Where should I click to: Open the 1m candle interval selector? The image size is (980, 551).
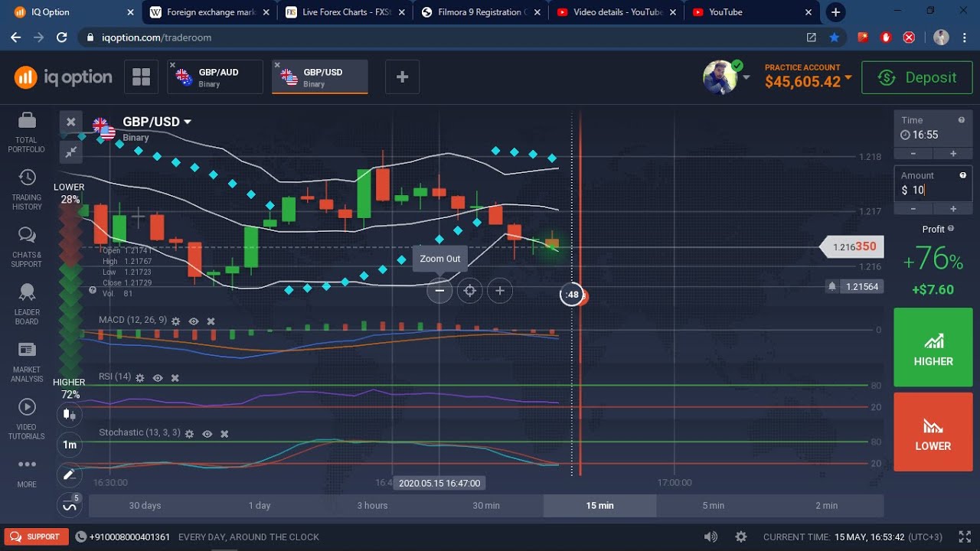point(70,445)
